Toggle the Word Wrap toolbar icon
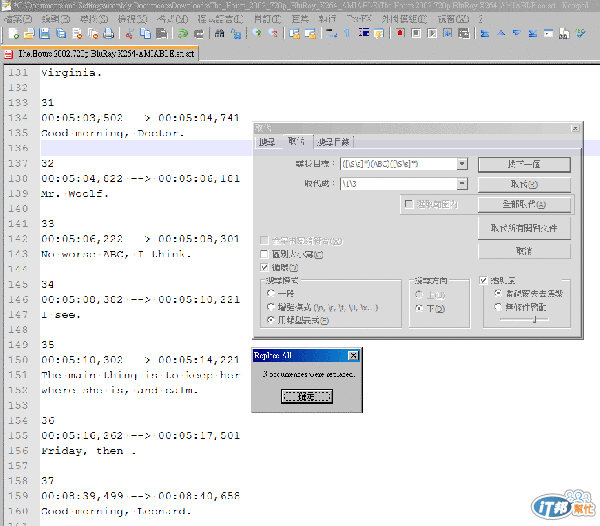 [x=331, y=34]
